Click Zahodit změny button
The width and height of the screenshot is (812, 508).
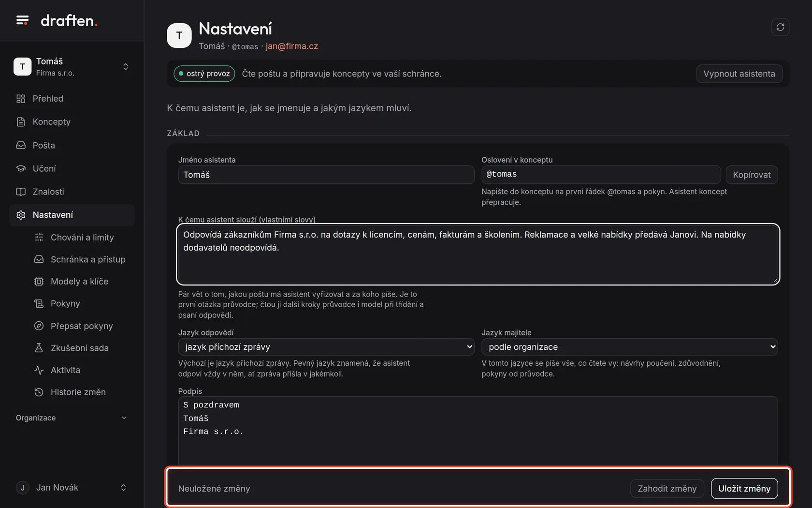(x=667, y=489)
